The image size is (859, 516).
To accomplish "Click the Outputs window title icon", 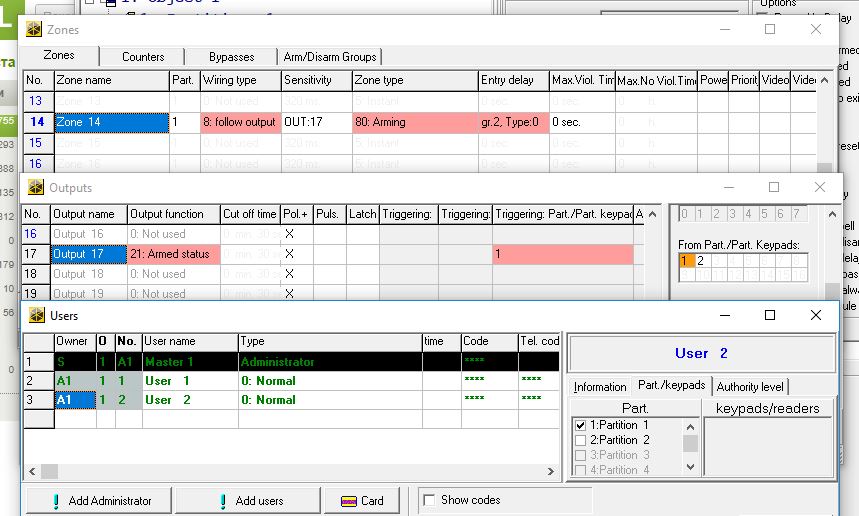I will pos(36,187).
